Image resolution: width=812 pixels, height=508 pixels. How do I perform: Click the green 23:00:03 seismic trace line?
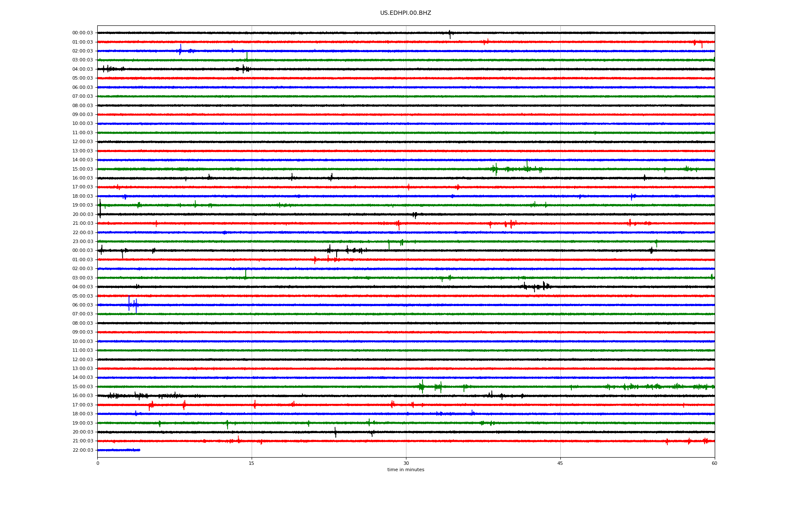[406, 242]
